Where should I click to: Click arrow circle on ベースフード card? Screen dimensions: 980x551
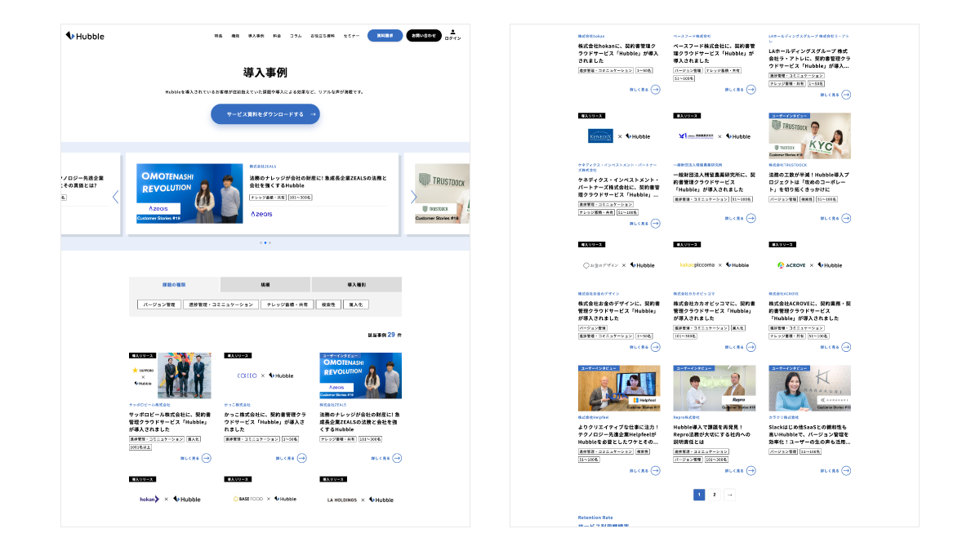tap(751, 89)
